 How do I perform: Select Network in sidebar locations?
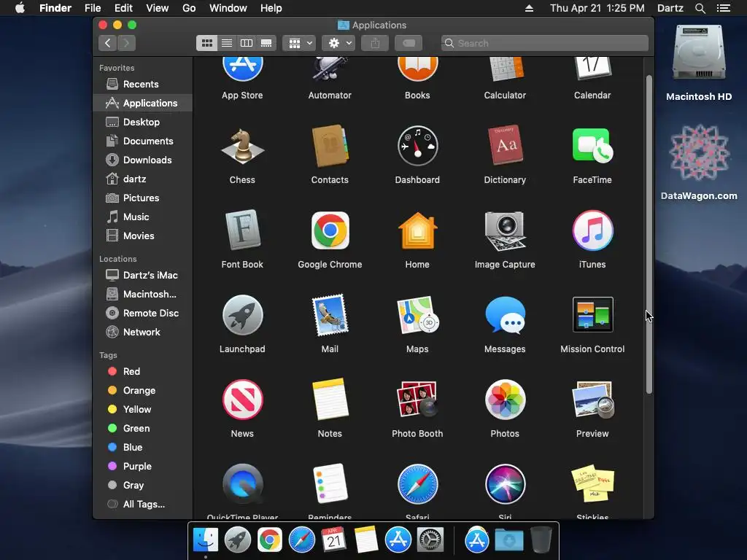tap(142, 332)
